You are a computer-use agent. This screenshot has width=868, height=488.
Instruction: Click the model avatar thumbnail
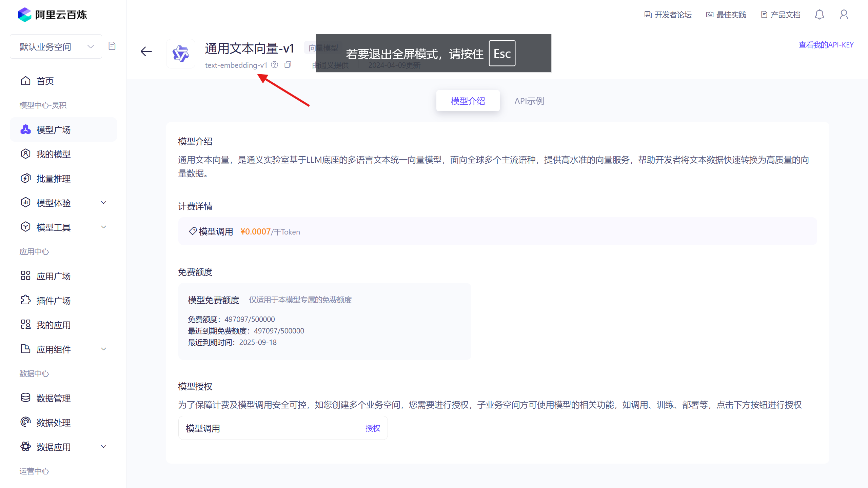tap(181, 54)
